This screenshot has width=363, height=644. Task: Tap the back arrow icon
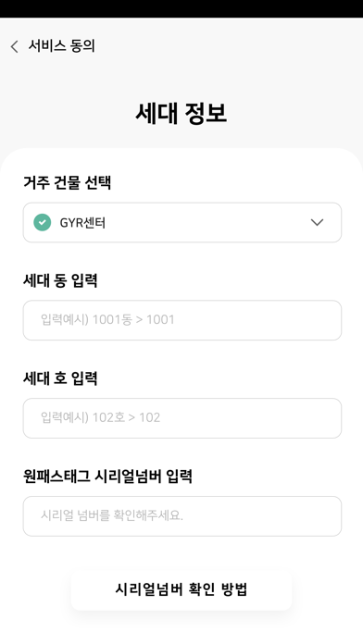(15, 46)
